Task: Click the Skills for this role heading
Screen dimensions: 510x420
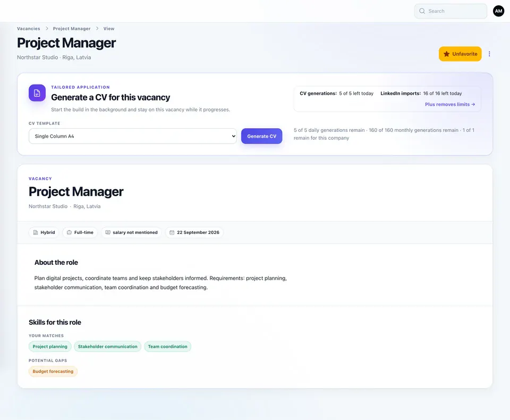Action: pos(55,322)
